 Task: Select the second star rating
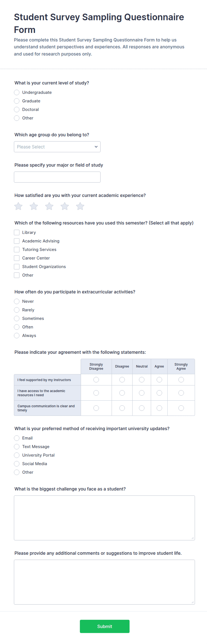(x=34, y=206)
